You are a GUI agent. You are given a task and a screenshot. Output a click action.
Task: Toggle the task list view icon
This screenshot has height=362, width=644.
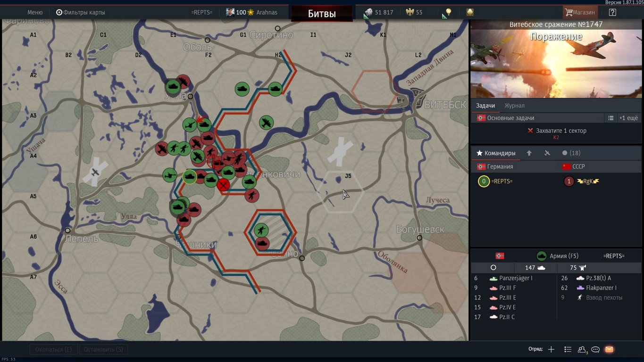click(x=611, y=118)
